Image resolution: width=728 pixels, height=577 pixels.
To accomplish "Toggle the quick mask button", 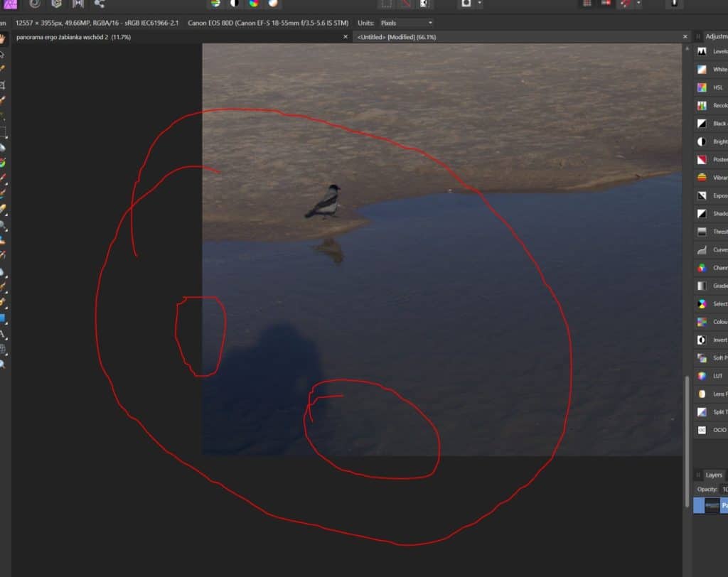I will click(x=466, y=4).
